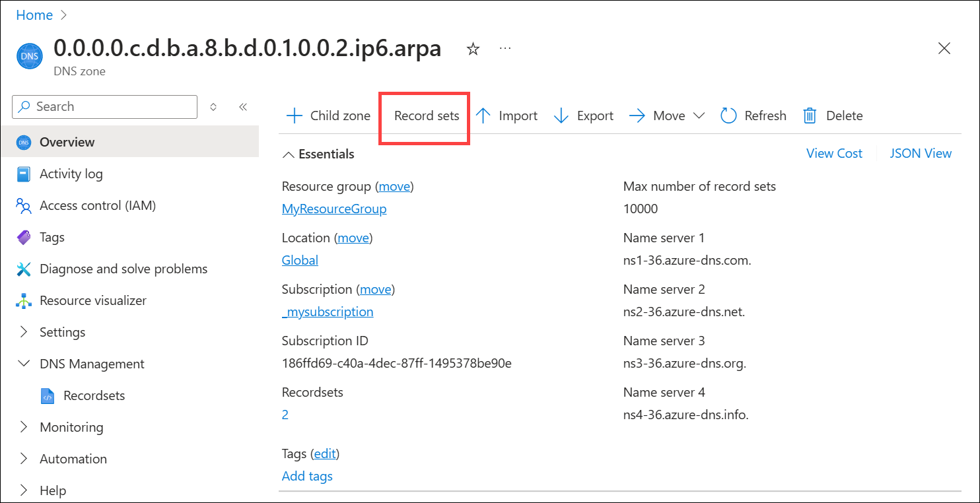Click move link next to Location

(353, 238)
